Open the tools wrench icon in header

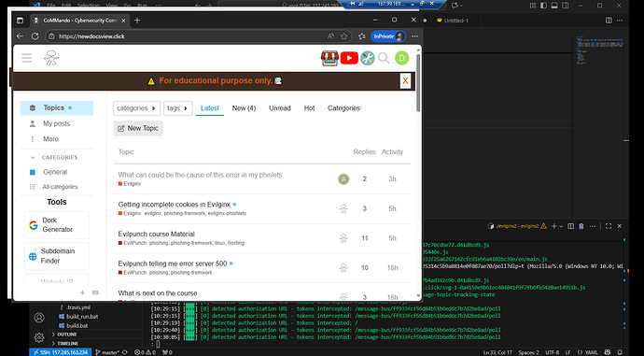[x=368, y=58]
